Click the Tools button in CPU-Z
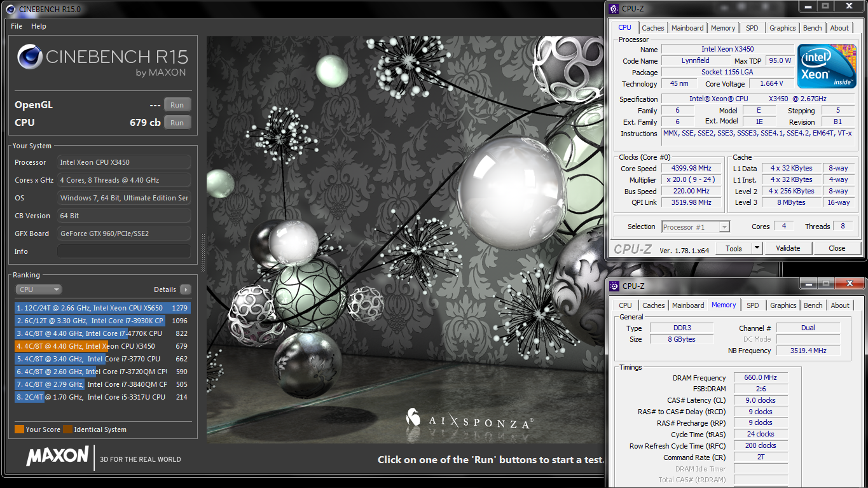Screen dimensions: 868x488 tap(734, 248)
